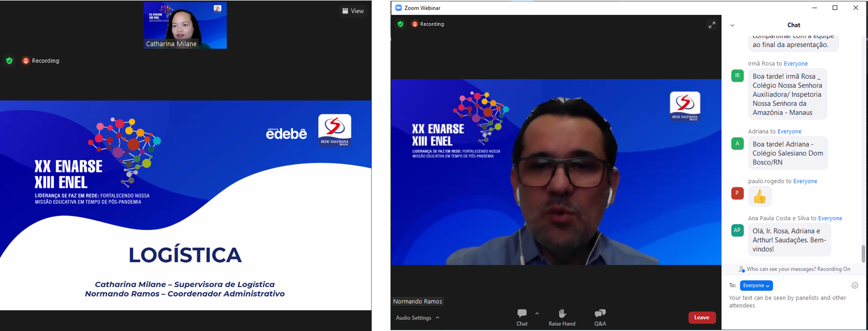The width and height of the screenshot is (868, 331).
Task: Open the Everyone recipient dropdown
Action: coord(756,285)
